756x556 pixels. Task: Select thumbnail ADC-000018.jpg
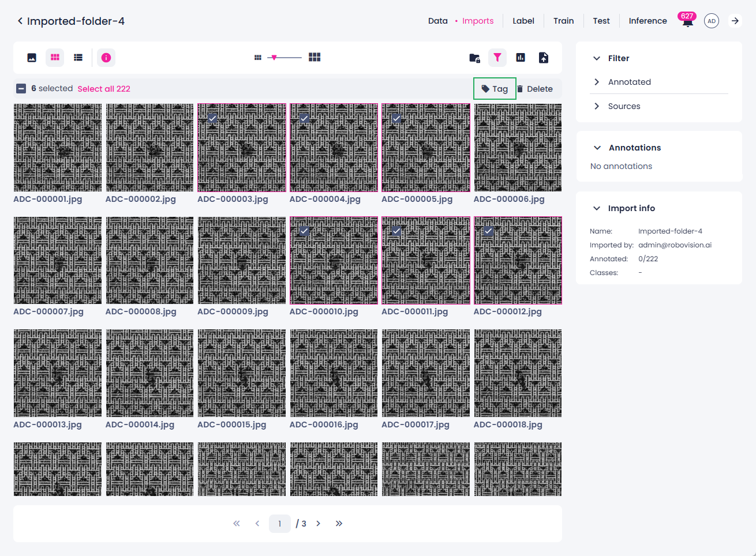[x=518, y=373]
